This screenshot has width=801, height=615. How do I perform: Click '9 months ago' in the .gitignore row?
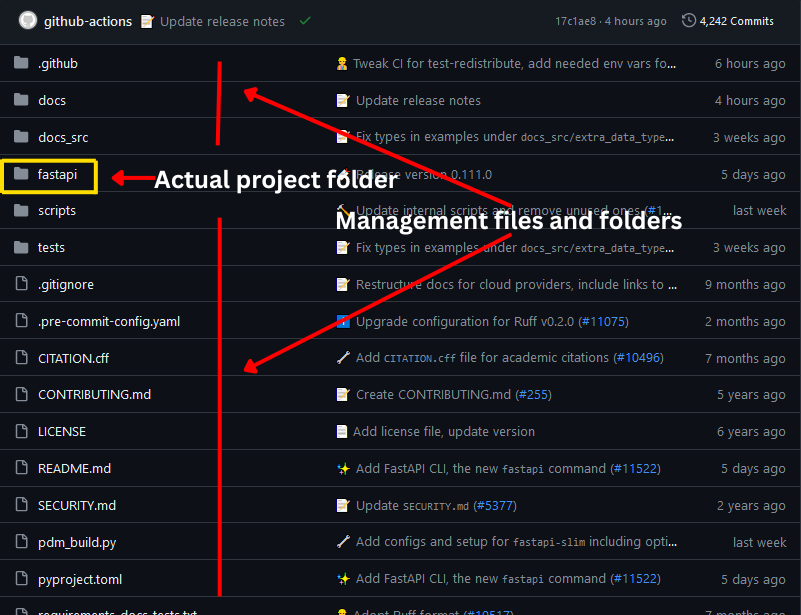[x=745, y=285]
